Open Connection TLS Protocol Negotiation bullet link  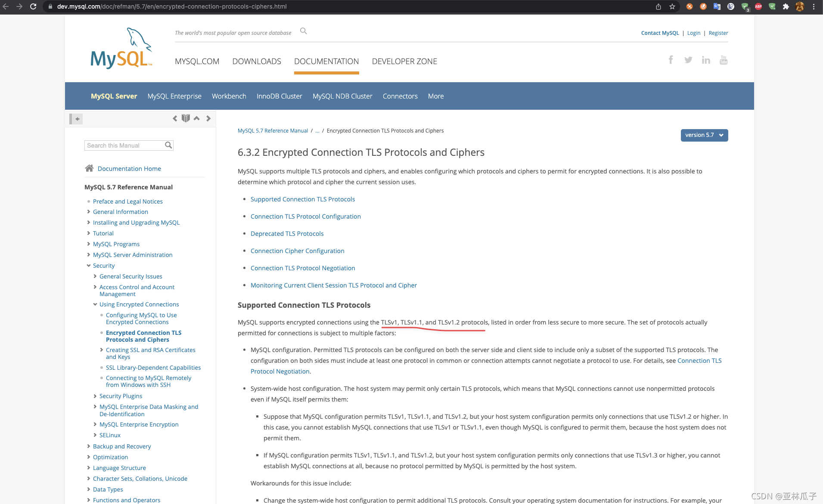click(x=303, y=268)
